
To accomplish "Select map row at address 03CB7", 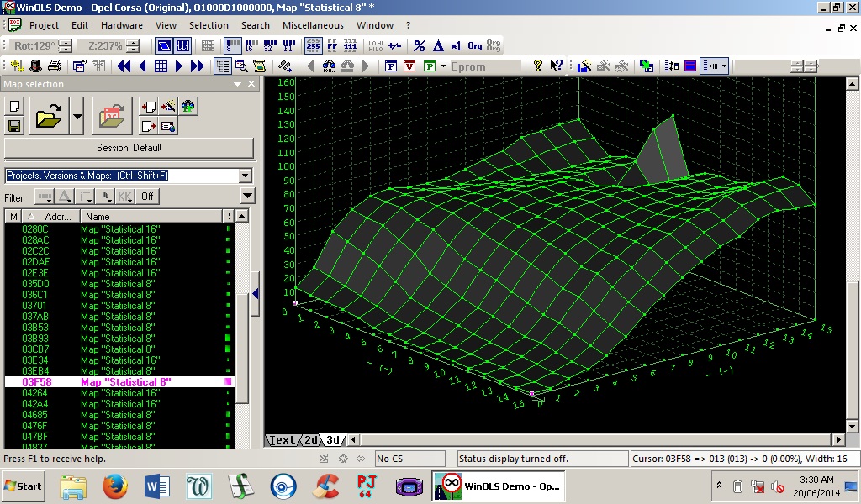I will [x=119, y=349].
